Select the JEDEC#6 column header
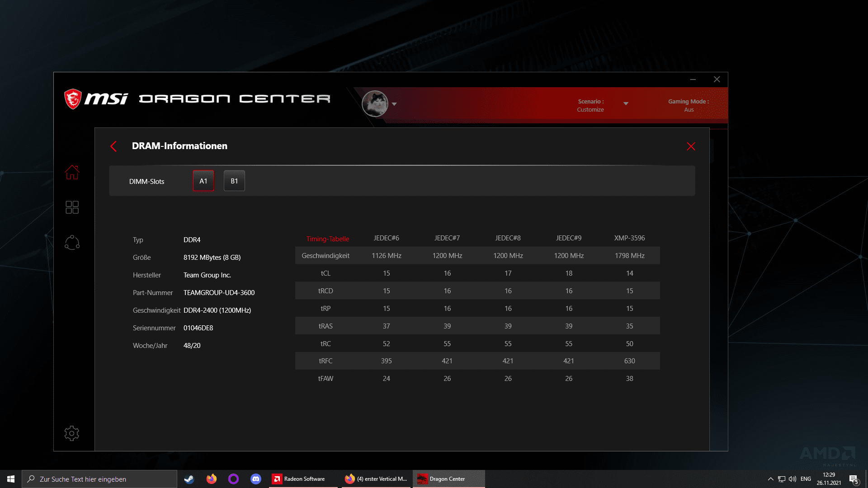 pos(387,238)
